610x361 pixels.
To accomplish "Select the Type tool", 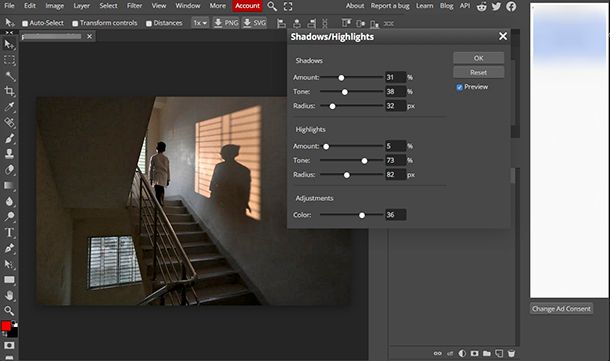I will (9, 232).
